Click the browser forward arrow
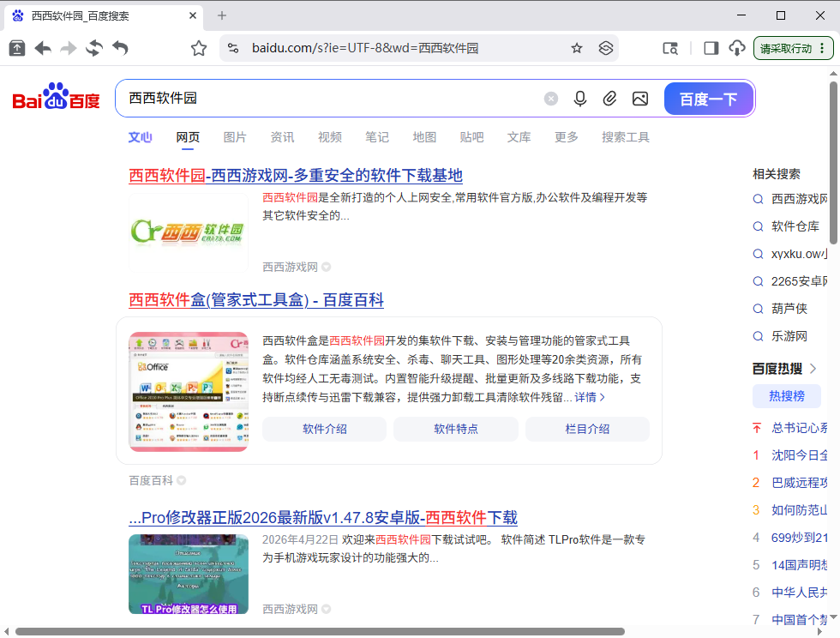Viewport: 840px width, 638px height. point(68,48)
